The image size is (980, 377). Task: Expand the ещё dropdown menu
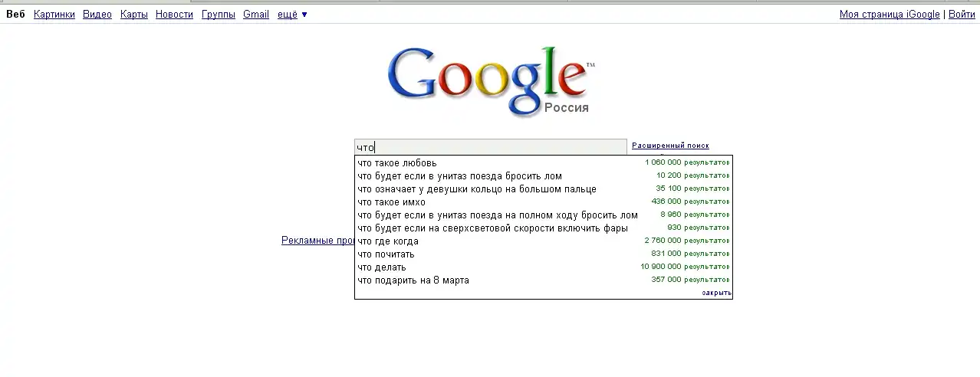pos(291,15)
